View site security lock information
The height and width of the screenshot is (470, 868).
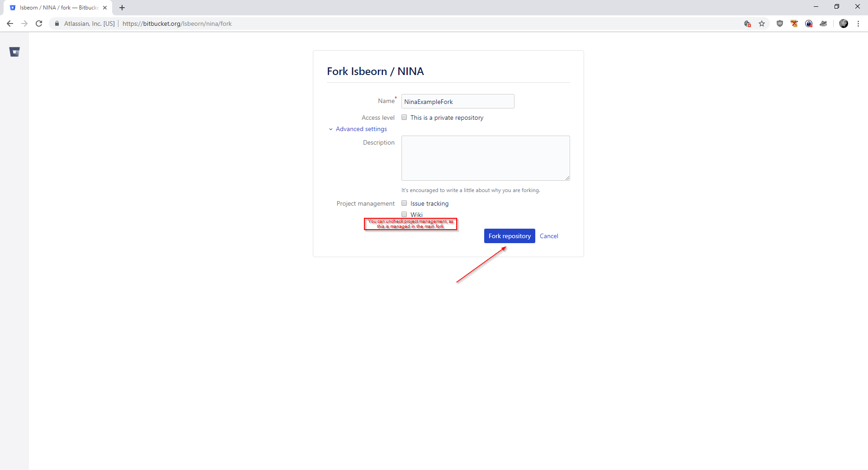point(57,23)
